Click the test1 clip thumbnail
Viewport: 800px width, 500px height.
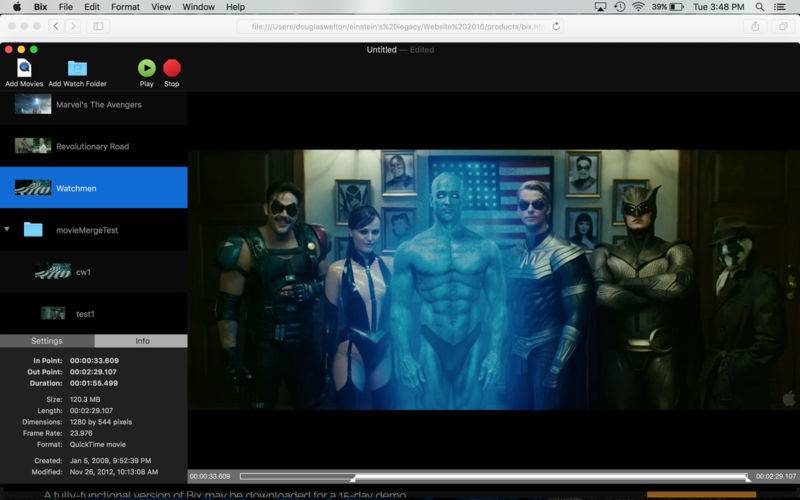click(x=53, y=313)
